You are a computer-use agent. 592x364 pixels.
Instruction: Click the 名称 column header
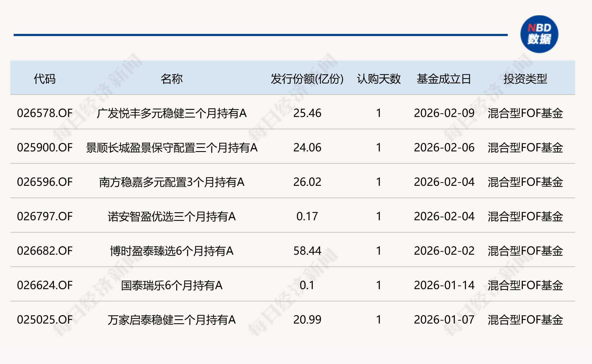172,79
